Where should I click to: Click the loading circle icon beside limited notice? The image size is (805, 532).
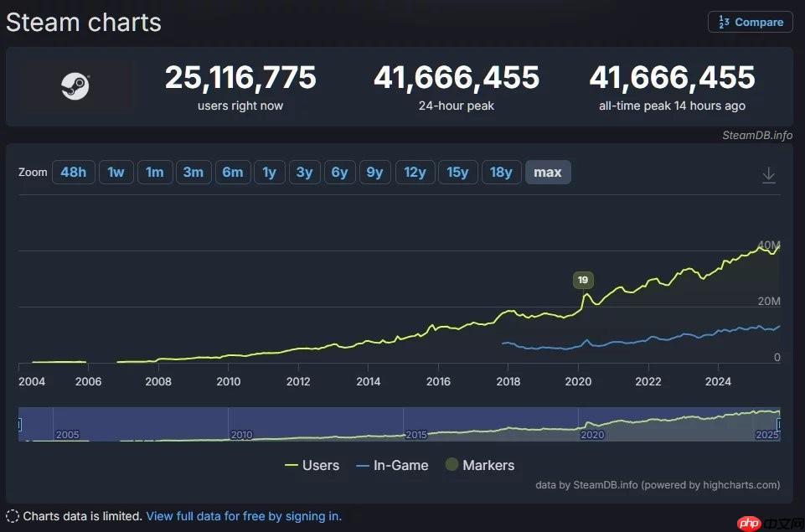click(13, 516)
